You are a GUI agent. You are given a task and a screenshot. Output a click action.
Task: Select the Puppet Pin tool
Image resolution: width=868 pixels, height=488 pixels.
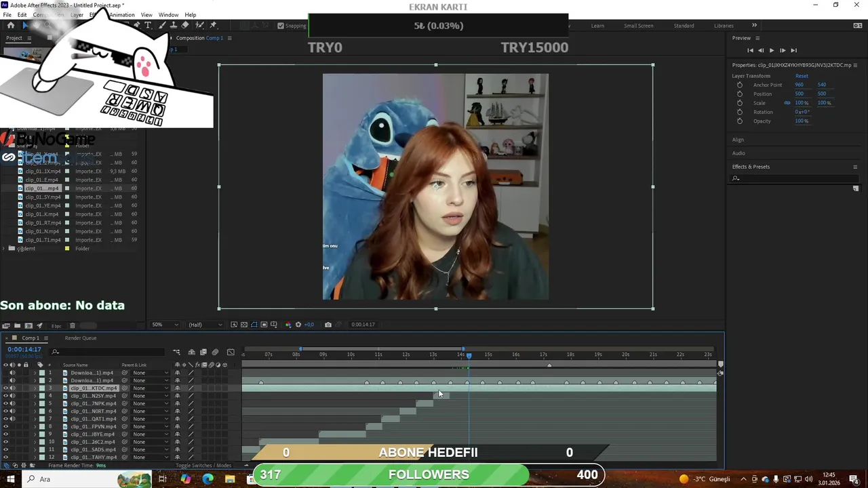(213, 25)
